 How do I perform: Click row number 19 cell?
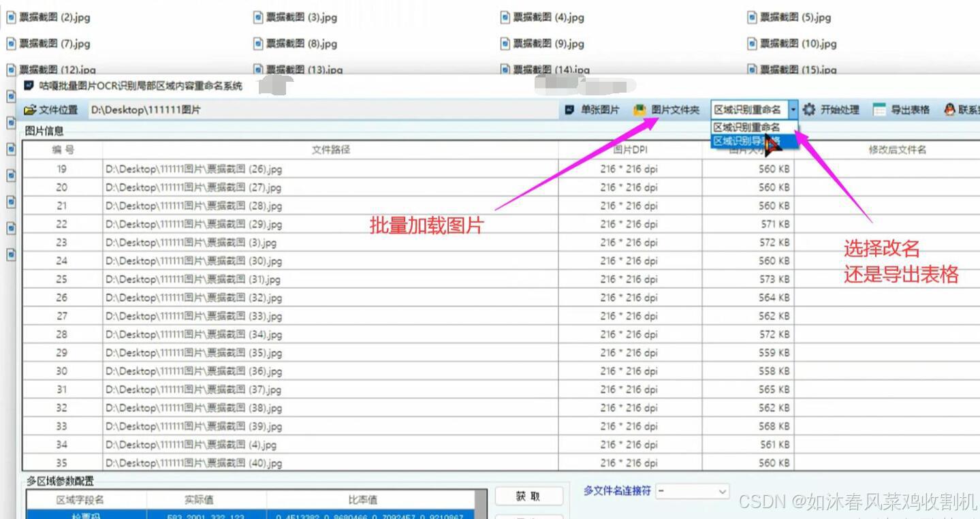click(62, 169)
